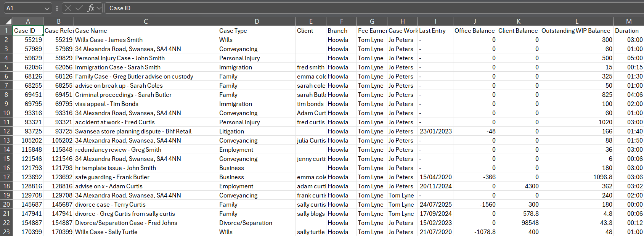Select cell Personal Injury Case - John Smith

click(x=146, y=58)
